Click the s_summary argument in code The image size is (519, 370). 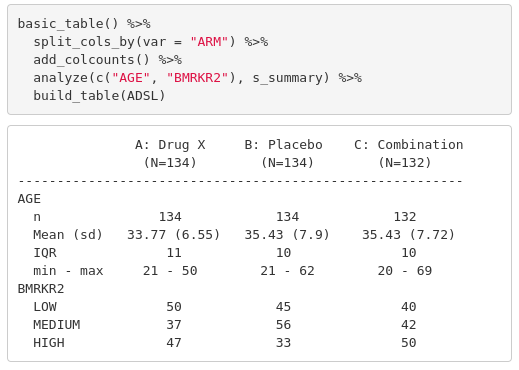tap(287, 78)
